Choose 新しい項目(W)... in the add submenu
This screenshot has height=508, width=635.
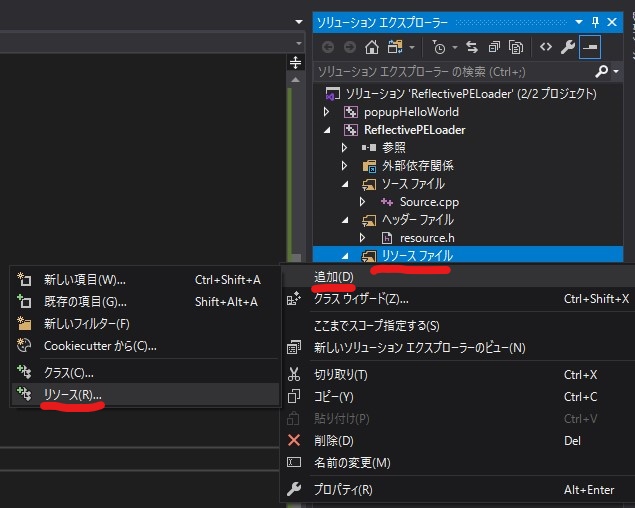pyautogui.click(x=84, y=279)
